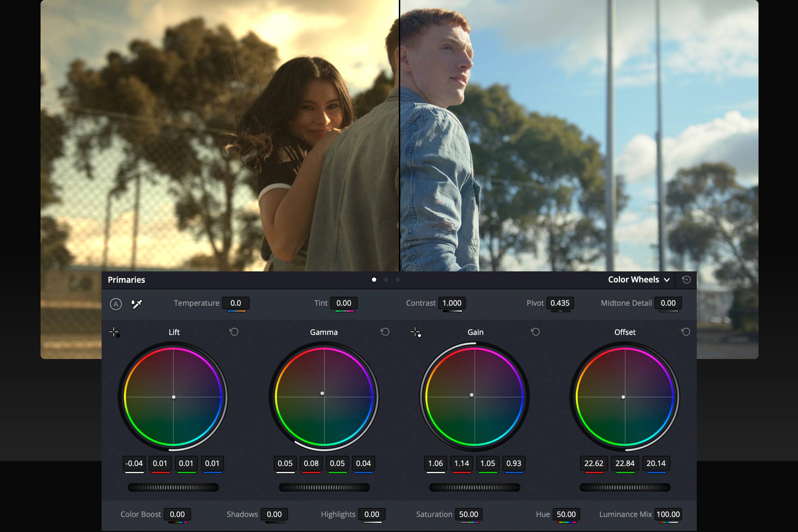The height and width of the screenshot is (532, 798).
Task: Reset the Lift color wheel
Action: point(234,332)
